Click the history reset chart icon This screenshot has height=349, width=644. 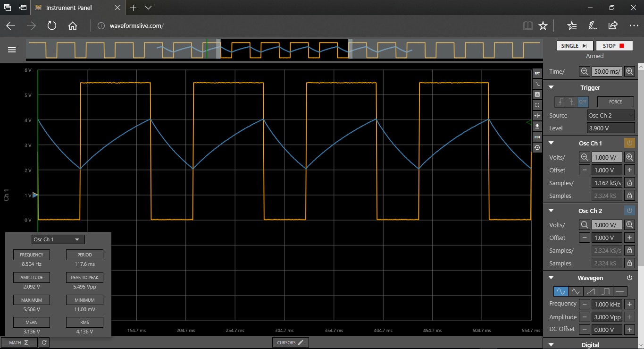click(x=537, y=148)
